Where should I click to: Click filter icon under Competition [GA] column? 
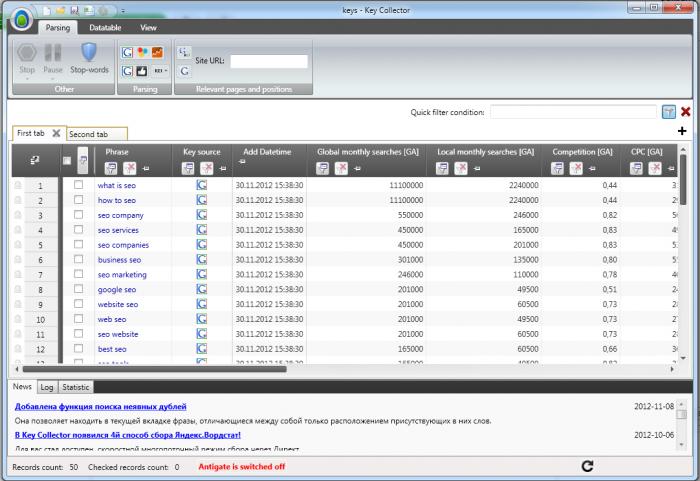(x=557, y=168)
